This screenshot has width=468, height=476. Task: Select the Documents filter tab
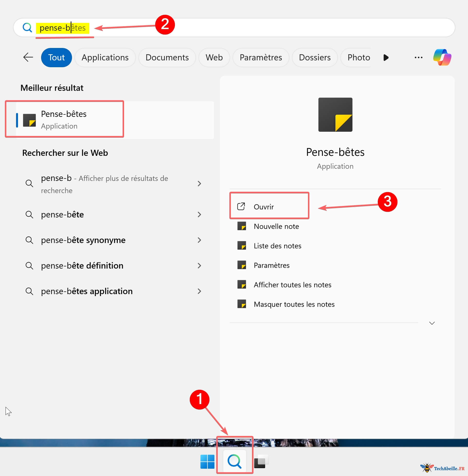pos(167,57)
